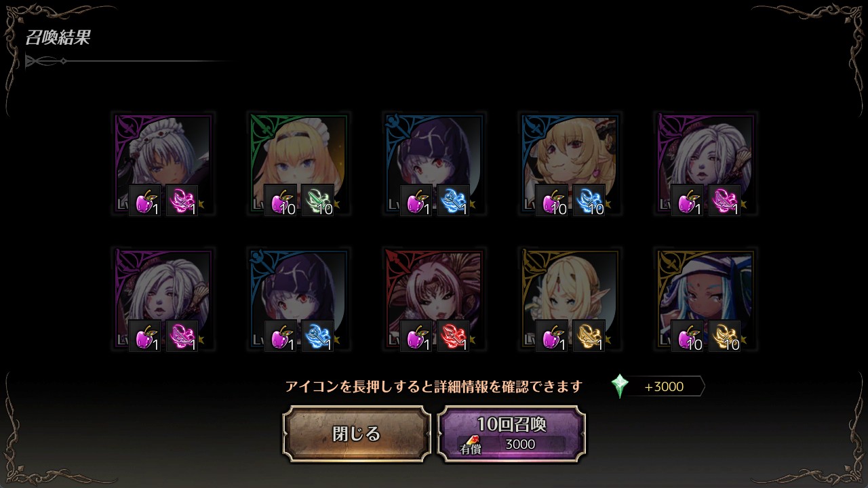Click the blue crystal icon on cat-face character
This screenshot has width=868, height=488.
coord(589,200)
